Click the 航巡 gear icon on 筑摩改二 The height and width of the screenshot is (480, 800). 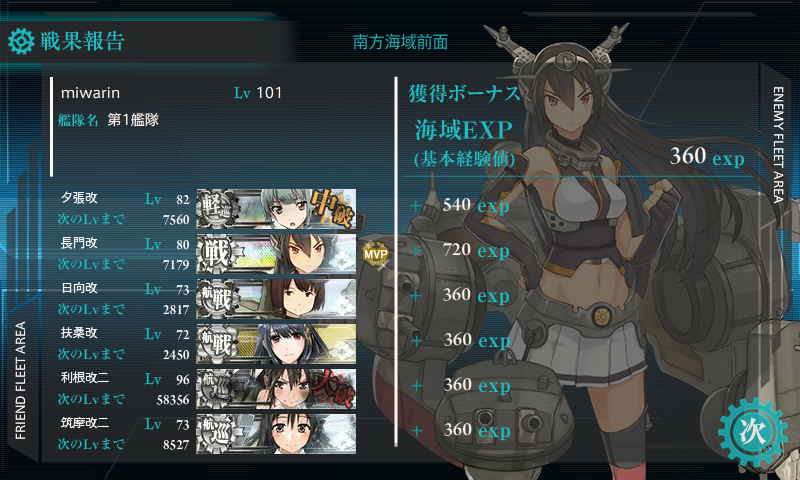point(217,434)
